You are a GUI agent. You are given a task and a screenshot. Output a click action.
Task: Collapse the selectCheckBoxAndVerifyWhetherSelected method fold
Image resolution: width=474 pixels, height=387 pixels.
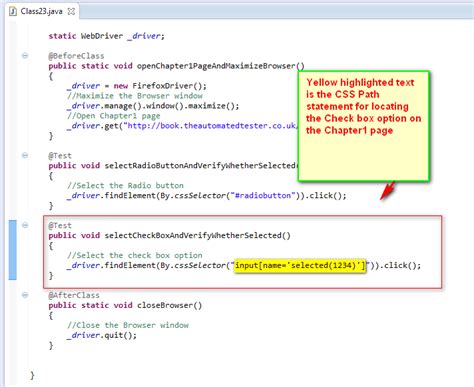[25, 225]
